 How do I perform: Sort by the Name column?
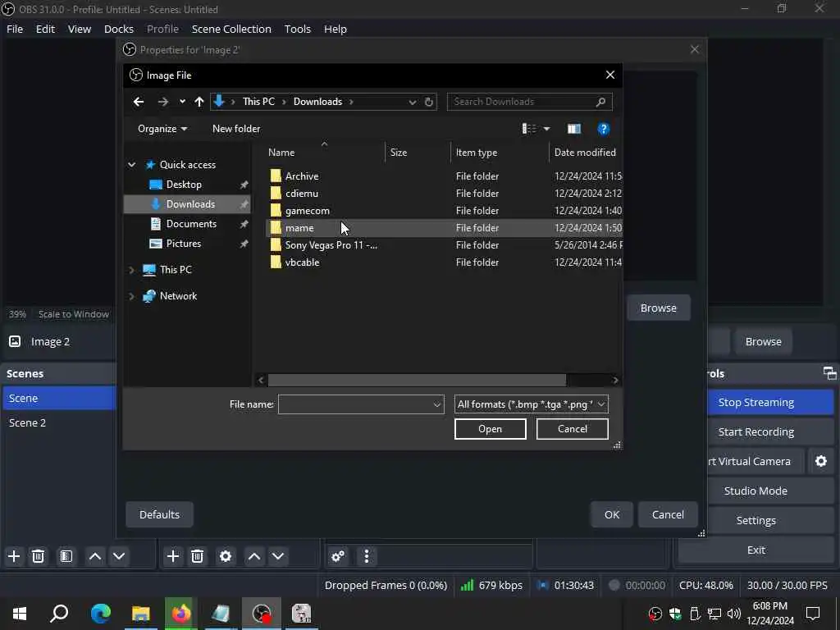pos(325,152)
